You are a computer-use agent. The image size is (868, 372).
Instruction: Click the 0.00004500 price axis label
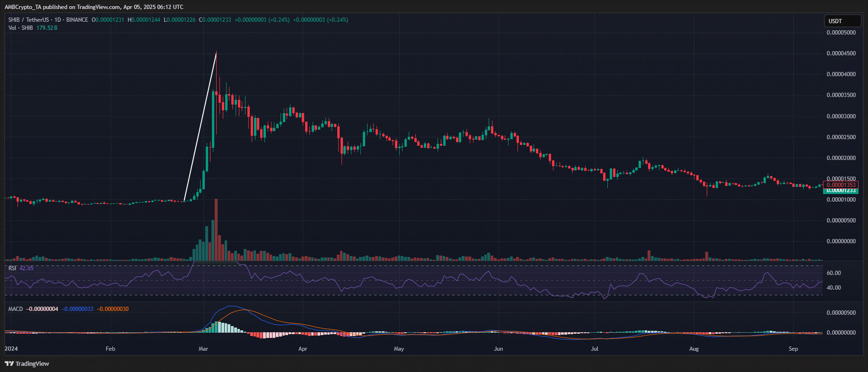click(841, 53)
